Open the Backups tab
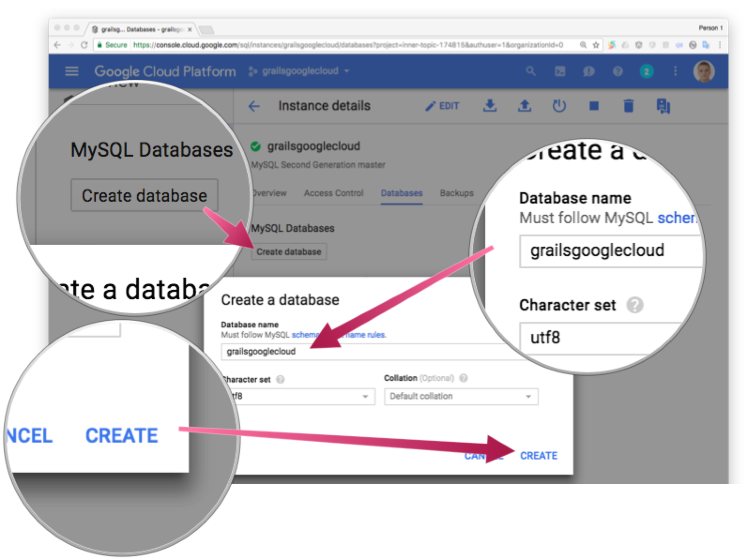 click(x=457, y=193)
